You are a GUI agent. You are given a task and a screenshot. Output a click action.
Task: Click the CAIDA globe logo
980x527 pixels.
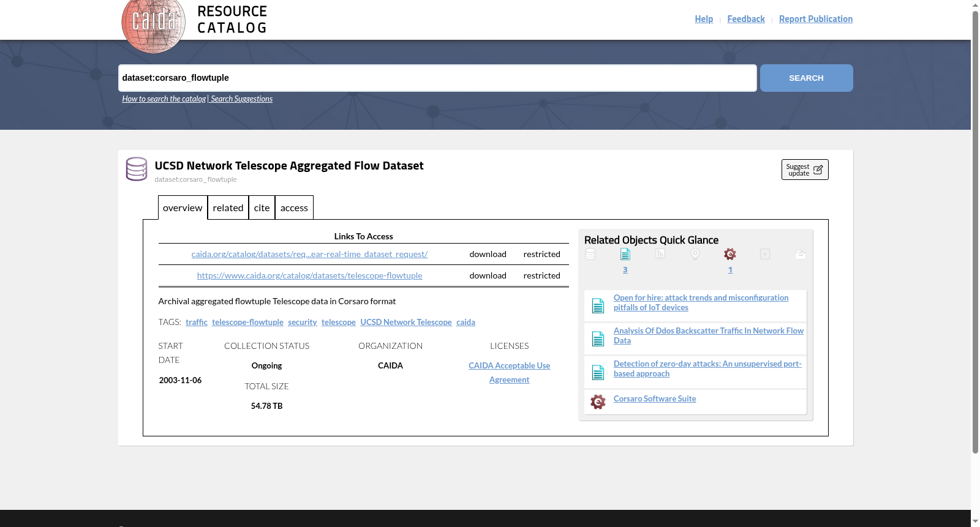tap(153, 24)
